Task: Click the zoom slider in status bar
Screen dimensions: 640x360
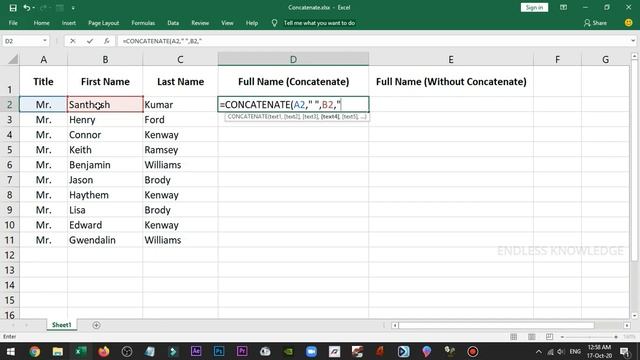Action: click(x=589, y=337)
